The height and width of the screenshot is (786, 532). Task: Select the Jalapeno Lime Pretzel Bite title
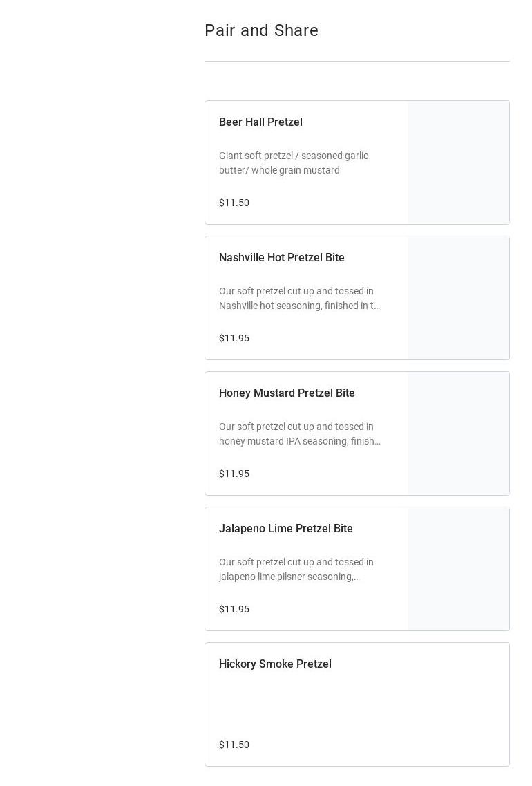285,529
